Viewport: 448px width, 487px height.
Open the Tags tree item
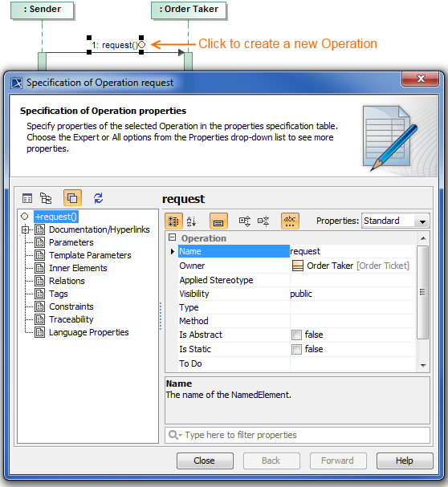(59, 294)
